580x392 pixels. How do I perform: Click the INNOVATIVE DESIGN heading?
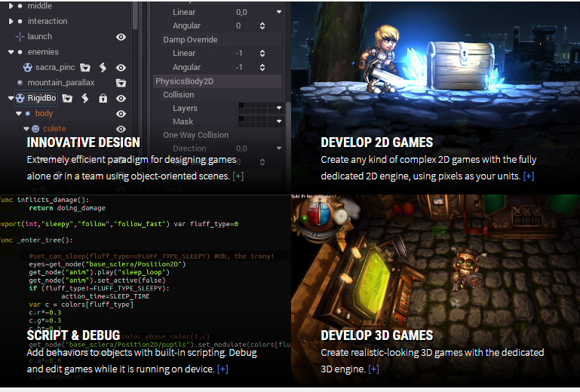click(x=84, y=142)
